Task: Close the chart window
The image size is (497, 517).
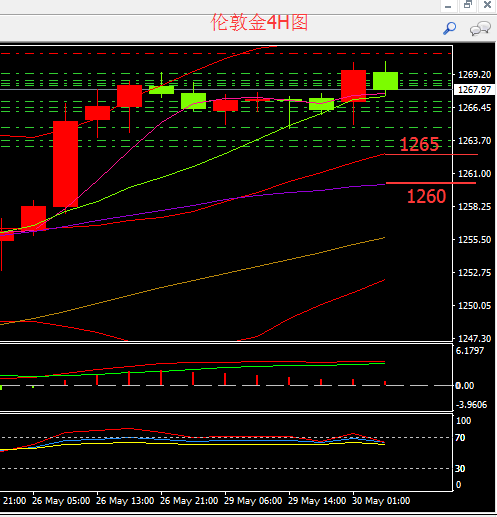Action: click(487, 5)
